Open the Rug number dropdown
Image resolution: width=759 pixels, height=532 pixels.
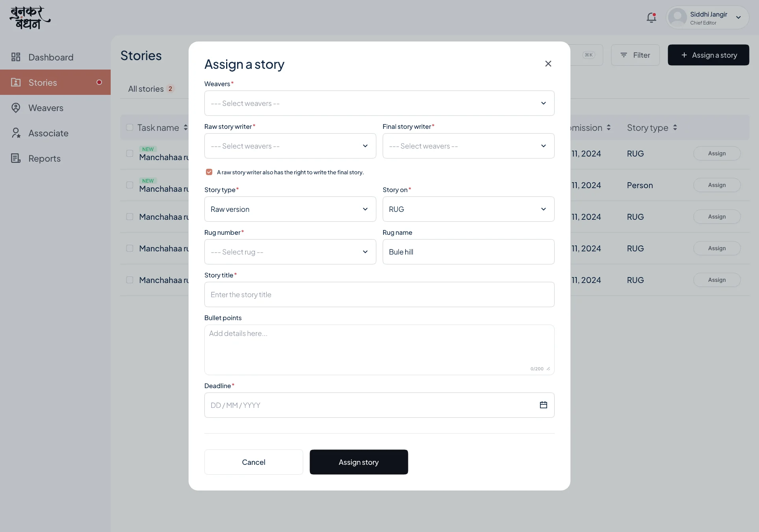click(x=290, y=252)
